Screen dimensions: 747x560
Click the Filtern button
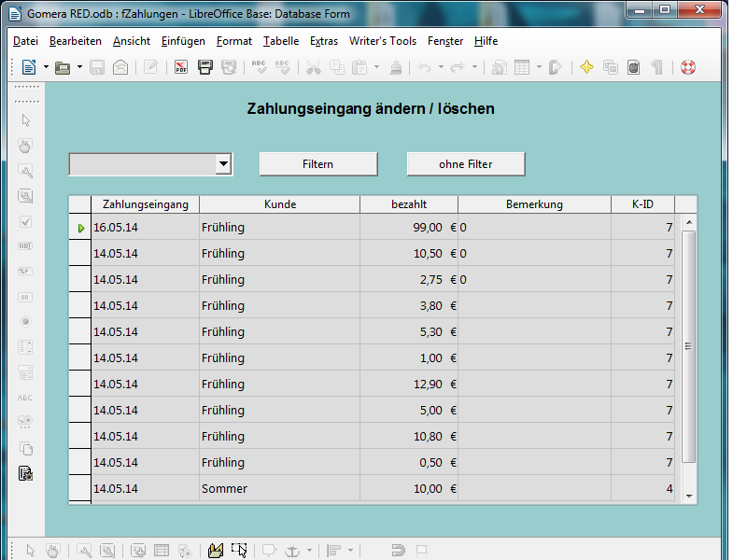[317, 164]
